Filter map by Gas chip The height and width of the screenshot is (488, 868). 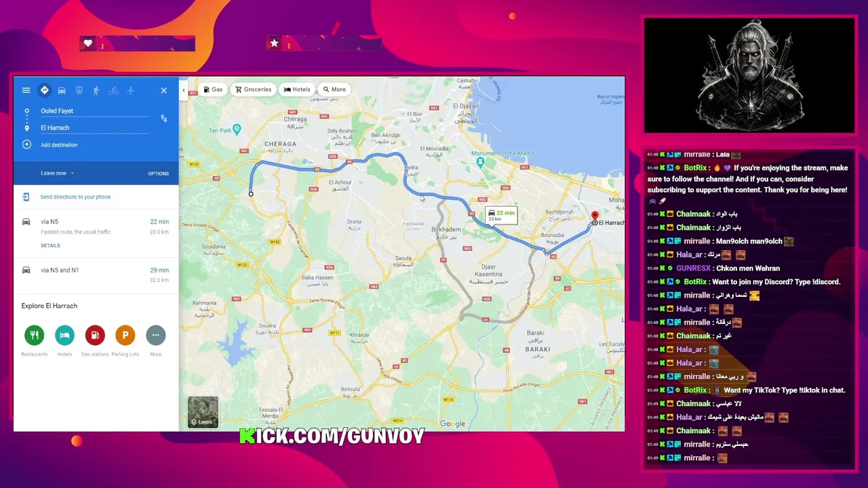pyautogui.click(x=213, y=89)
